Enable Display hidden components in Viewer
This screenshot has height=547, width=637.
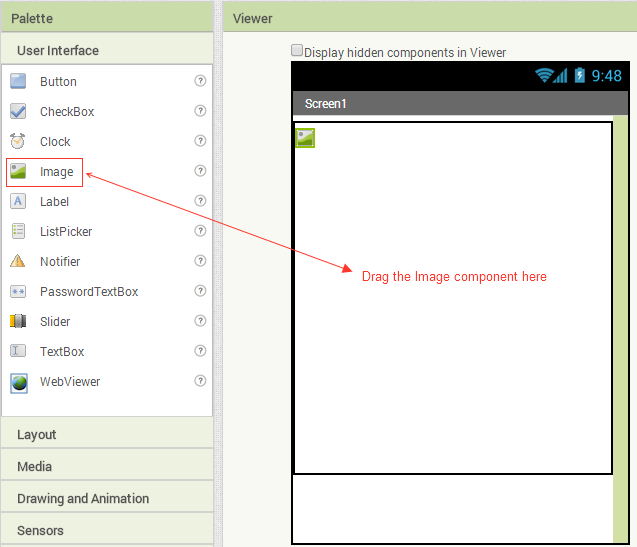click(297, 50)
